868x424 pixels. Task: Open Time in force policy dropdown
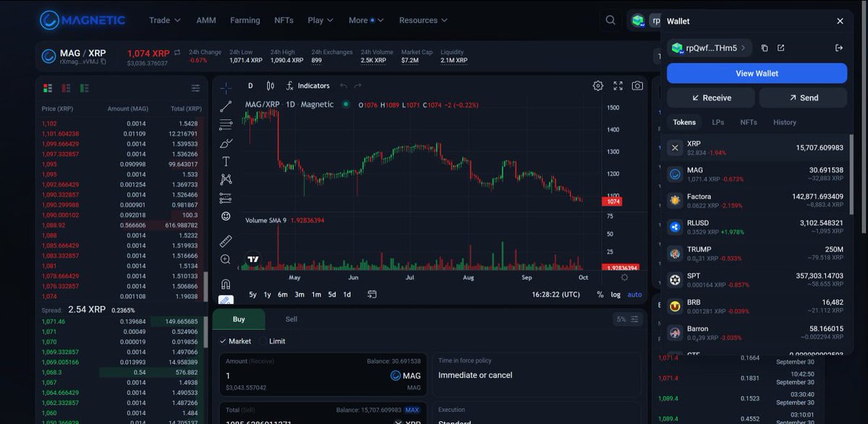(536, 375)
